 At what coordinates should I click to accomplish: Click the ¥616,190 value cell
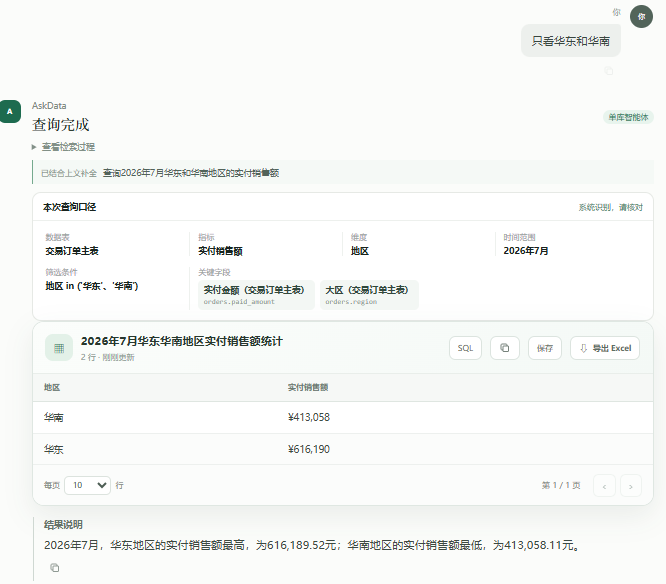pos(309,449)
